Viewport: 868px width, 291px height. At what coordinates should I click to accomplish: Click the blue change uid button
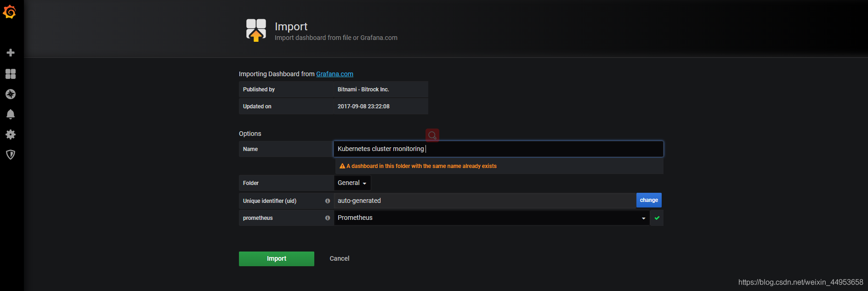pyautogui.click(x=649, y=200)
